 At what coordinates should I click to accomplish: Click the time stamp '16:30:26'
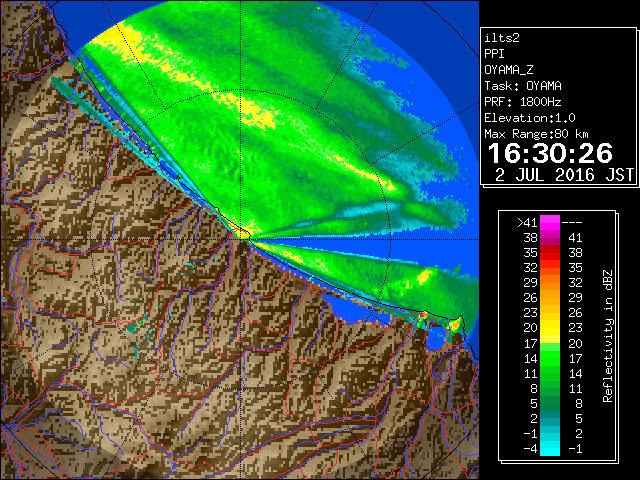point(550,153)
